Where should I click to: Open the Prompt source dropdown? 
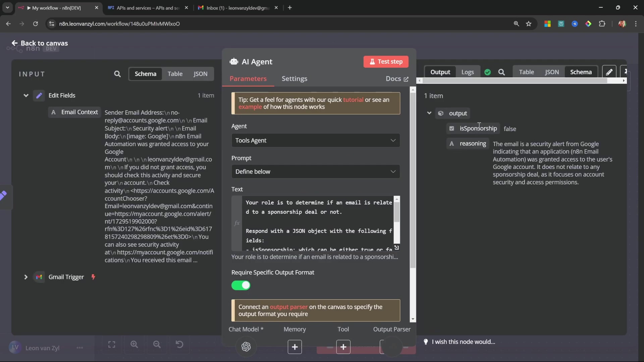click(x=315, y=172)
